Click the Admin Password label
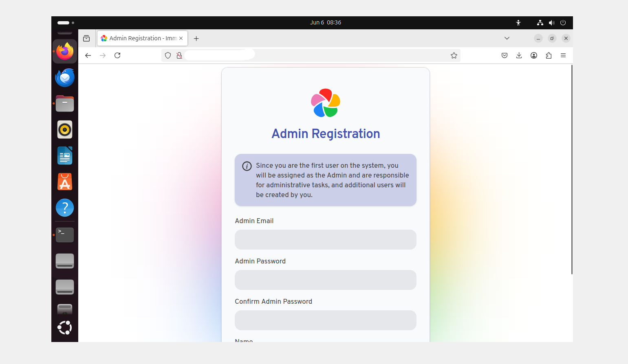 260,261
